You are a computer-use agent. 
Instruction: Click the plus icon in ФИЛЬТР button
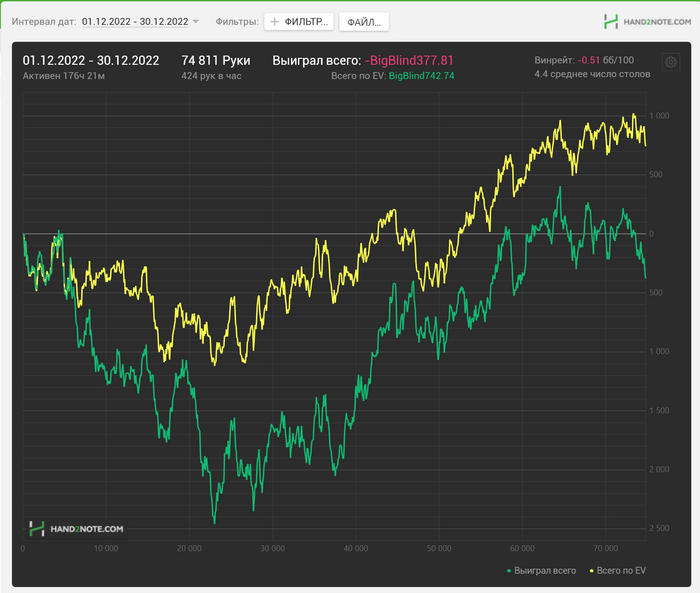[275, 21]
